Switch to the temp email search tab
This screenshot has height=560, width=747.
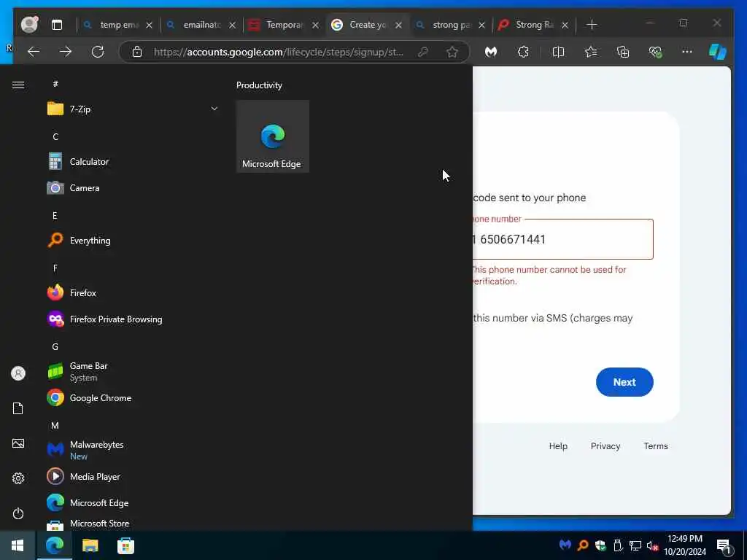(x=117, y=25)
